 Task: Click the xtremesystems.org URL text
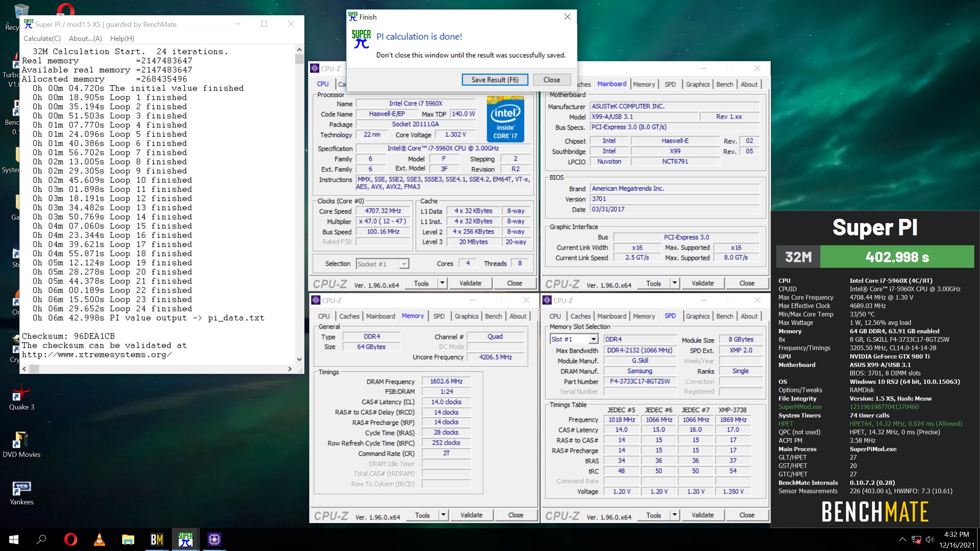(97, 354)
